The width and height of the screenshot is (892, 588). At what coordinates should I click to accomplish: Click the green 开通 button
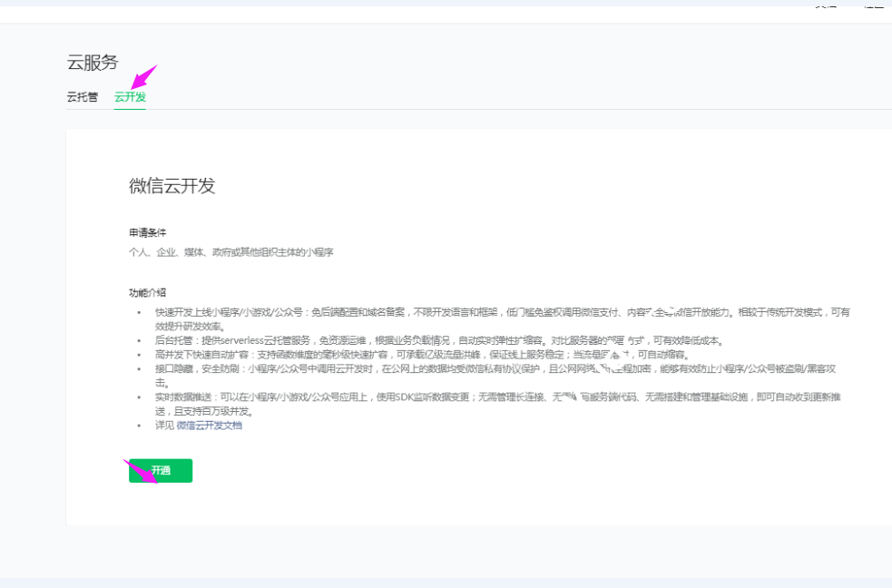click(161, 470)
